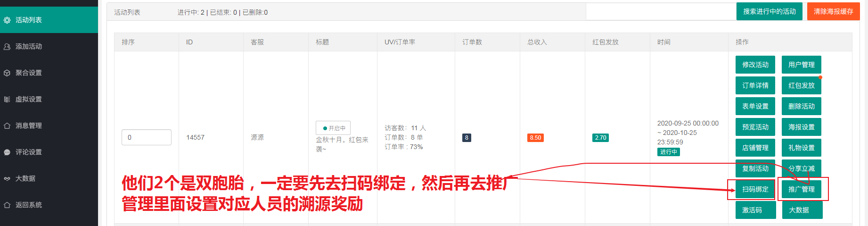Open 表单设置 button
The height and width of the screenshot is (226, 868).
pyautogui.click(x=755, y=106)
